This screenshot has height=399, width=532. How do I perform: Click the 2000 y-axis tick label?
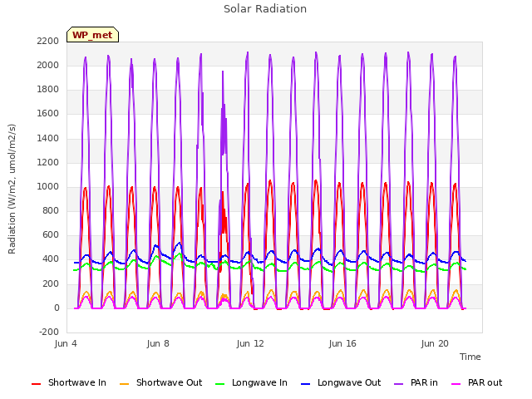[x=48, y=65]
